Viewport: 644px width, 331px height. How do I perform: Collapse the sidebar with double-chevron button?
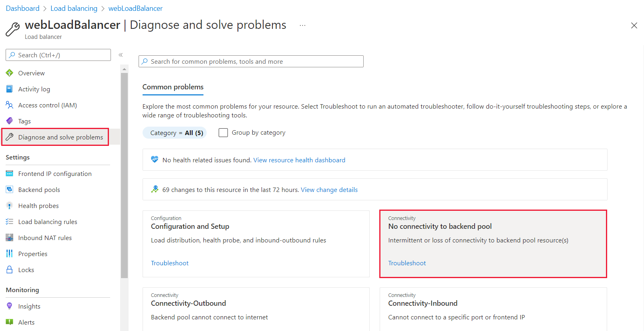point(121,55)
